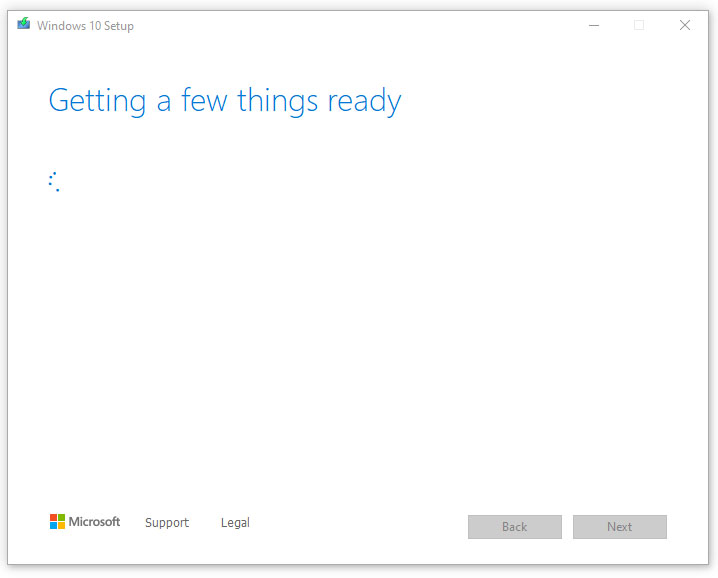This screenshot has height=578, width=718.
Task: Minimize the Windows 10 Setup window
Action: pyautogui.click(x=594, y=25)
